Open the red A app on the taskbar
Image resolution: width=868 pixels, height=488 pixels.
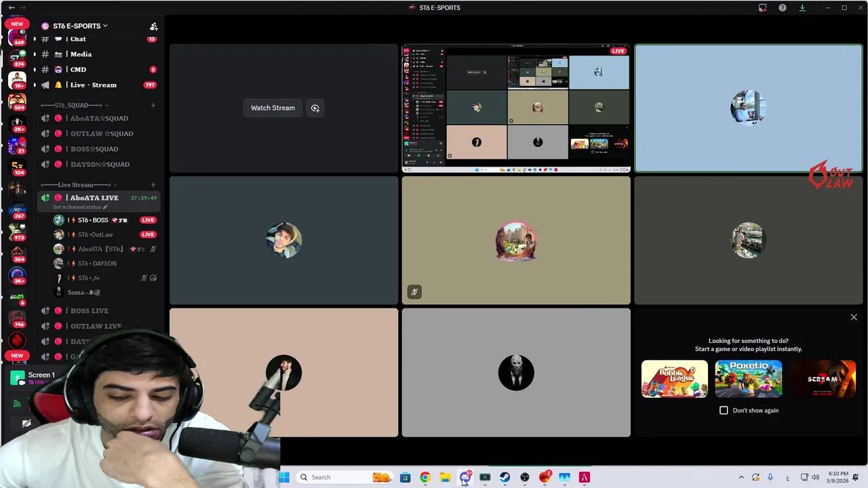[x=585, y=477]
